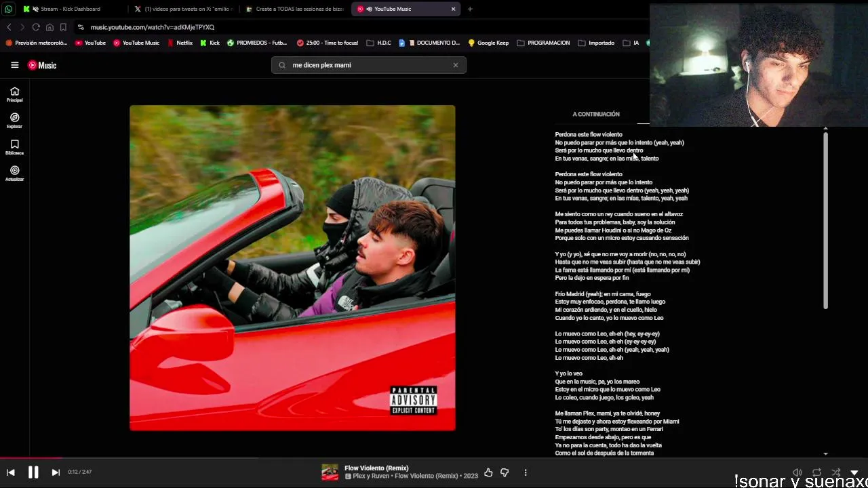Dislike the song with thumbs down
The height and width of the screenshot is (488, 868).
click(x=505, y=472)
